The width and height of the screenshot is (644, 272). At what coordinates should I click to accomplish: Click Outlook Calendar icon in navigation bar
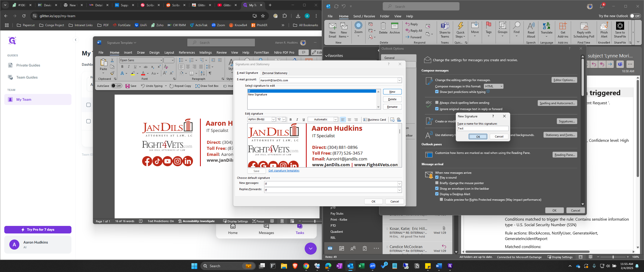(341, 248)
